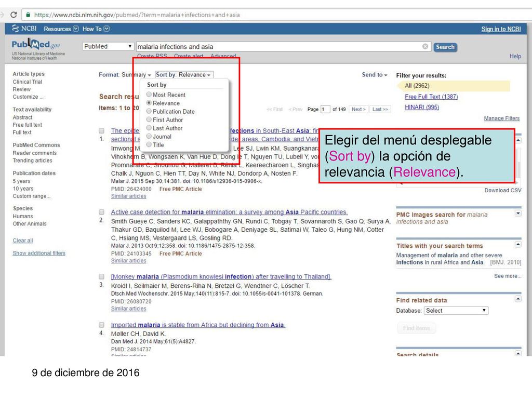Click the browser address bar URL
The image size is (532, 399).
pyautogui.click(x=137, y=15)
